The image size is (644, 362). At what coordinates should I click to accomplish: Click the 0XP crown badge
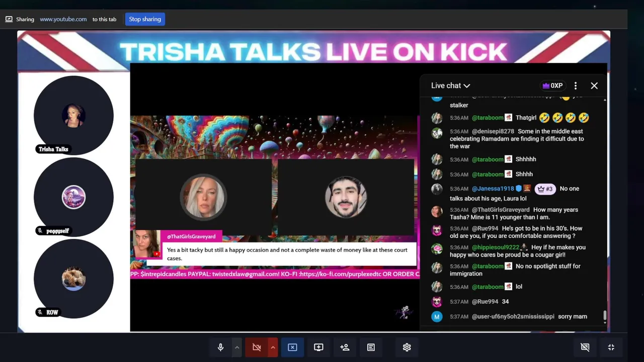552,85
